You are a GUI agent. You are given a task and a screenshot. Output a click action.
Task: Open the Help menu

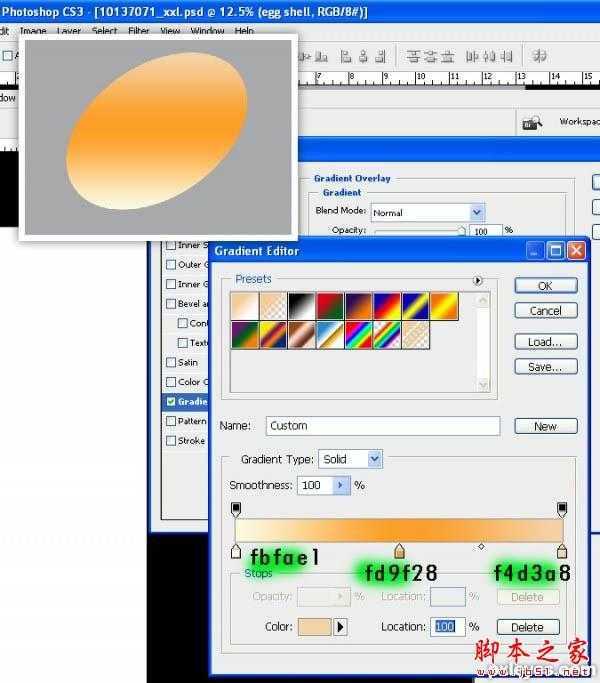244,31
